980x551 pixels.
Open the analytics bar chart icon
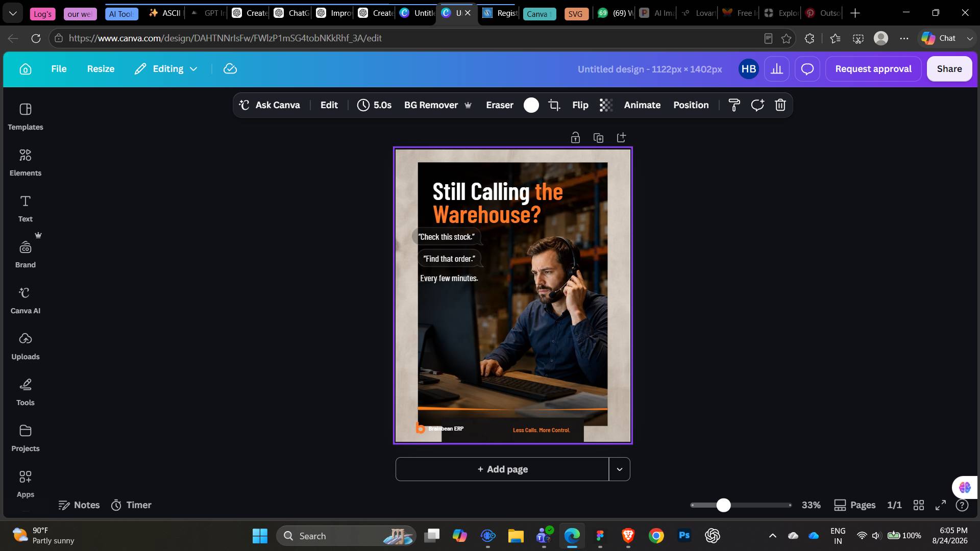pos(777,69)
